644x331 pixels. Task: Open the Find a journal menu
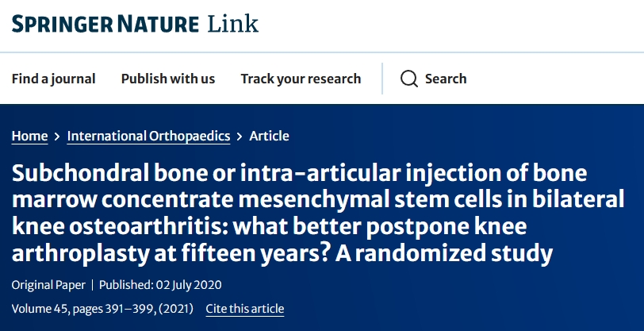click(53, 79)
